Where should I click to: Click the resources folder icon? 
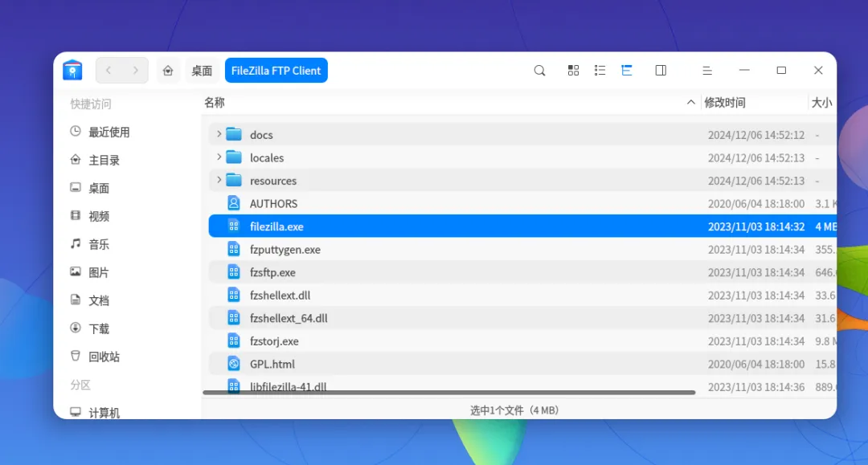[234, 180]
